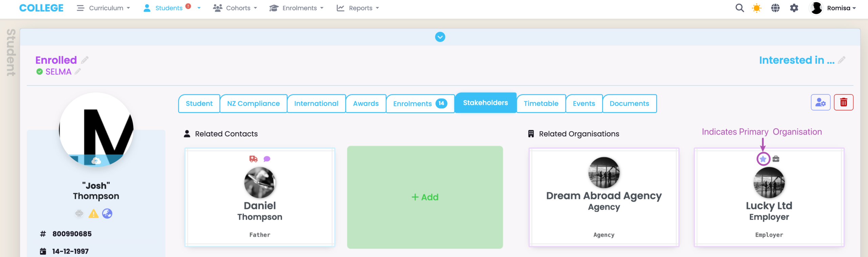The image size is (868, 257).
Task: Open the settings gear icon
Action: [794, 8]
